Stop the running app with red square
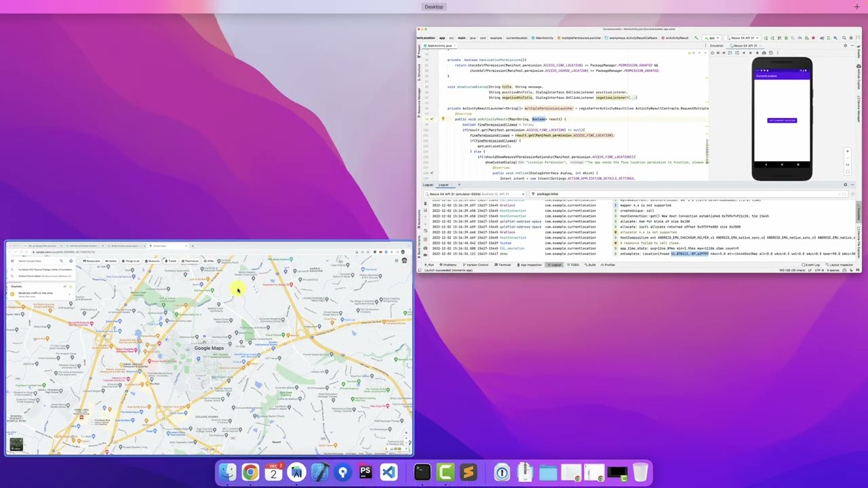868x488 pixels. 813,38
